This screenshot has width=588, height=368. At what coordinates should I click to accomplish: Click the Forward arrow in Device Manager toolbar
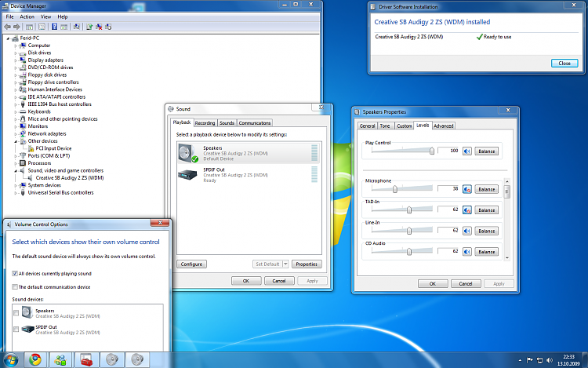16,27
